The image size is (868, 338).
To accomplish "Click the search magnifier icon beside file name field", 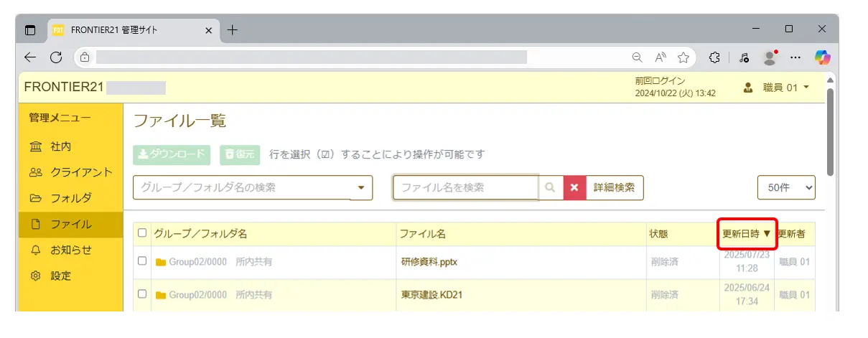I will tap(551, 187).
